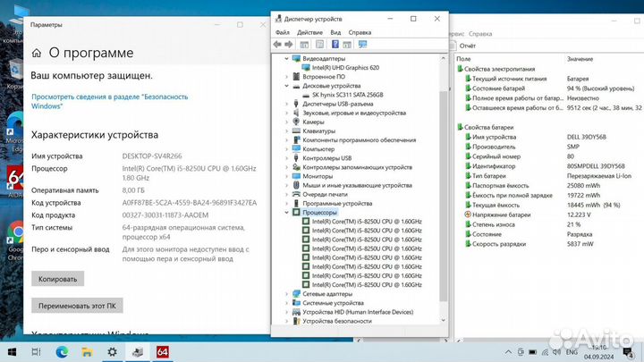
Task: Click the ENG language indicator in taskbar
Action: 572,352
